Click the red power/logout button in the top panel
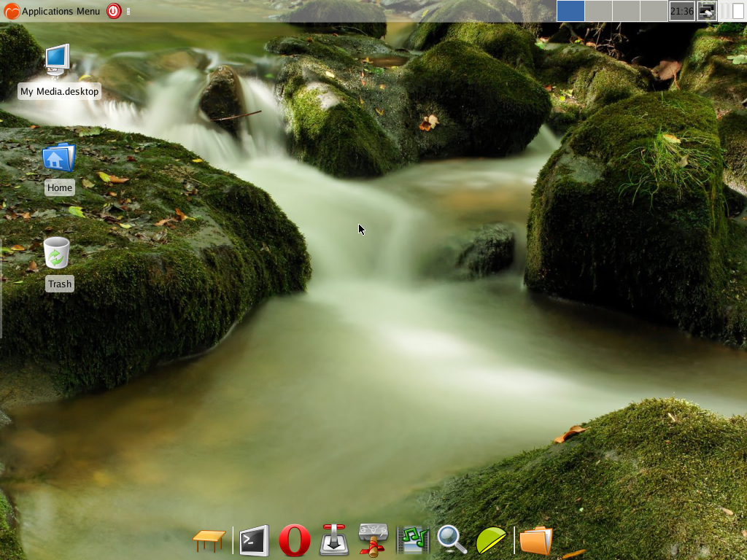 (x=114, y=11)
